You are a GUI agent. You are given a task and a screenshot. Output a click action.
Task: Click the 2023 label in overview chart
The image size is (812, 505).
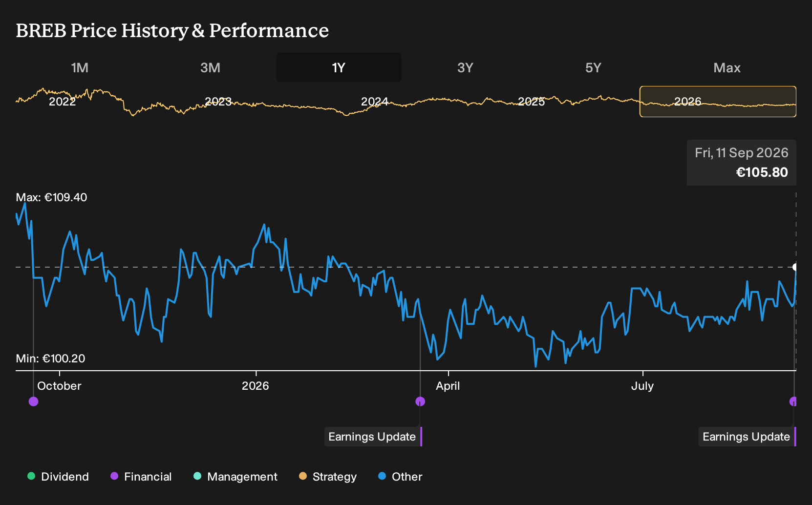tap(218, 102)
